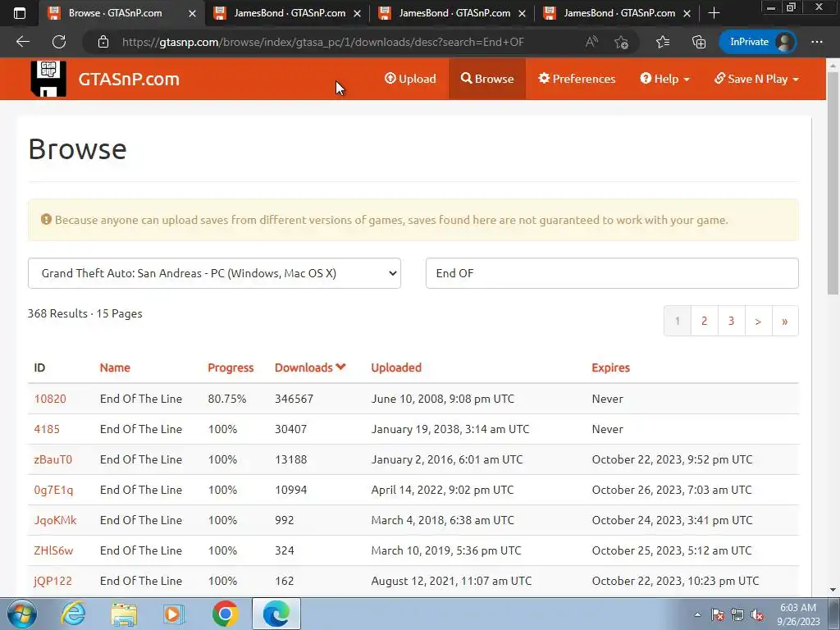Open browser Settings and more menu

(816, 42)
